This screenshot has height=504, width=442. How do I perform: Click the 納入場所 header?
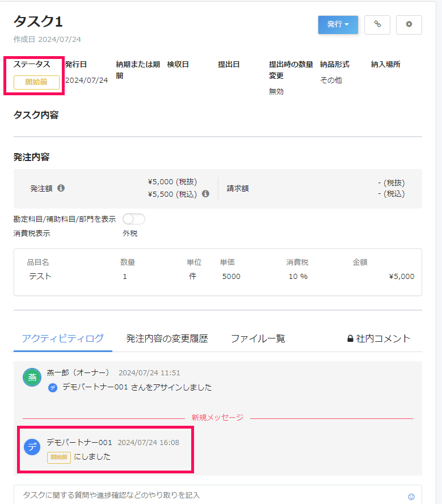pos(386,64)
